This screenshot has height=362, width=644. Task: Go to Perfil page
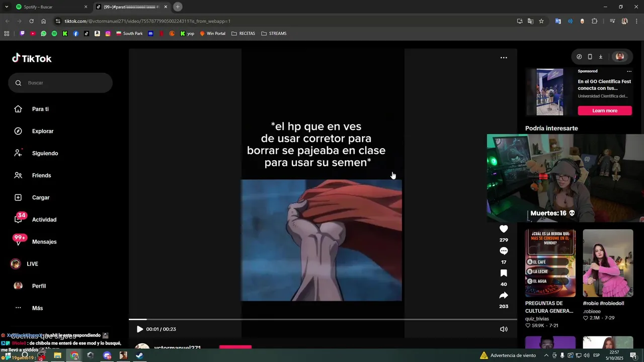(x=39, y=286)
